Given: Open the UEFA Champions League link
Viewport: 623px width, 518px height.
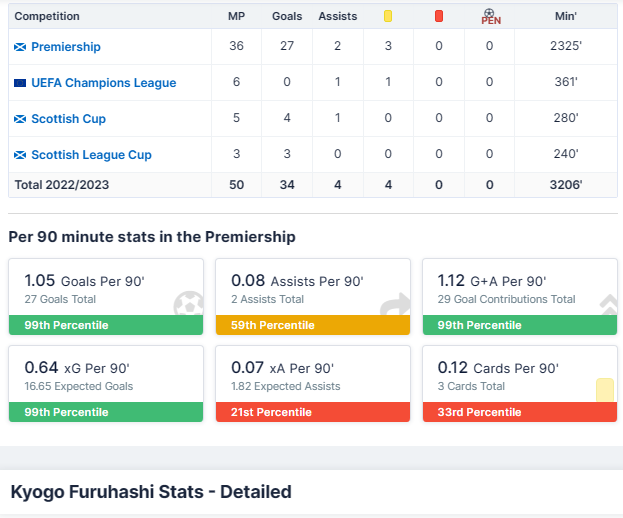Looking at the screenshot, I should [103, 83].
